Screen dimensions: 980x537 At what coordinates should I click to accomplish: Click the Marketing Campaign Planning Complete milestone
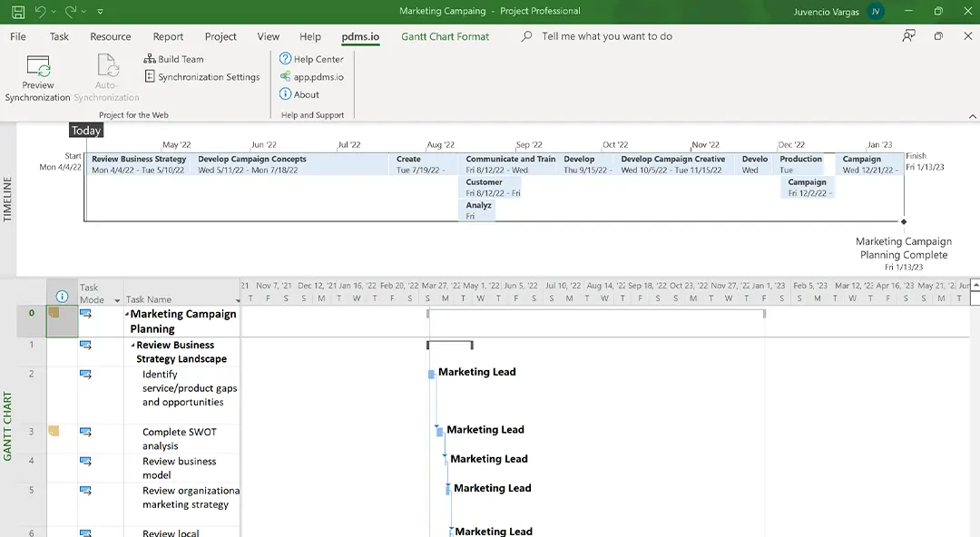tap(903, 220)
